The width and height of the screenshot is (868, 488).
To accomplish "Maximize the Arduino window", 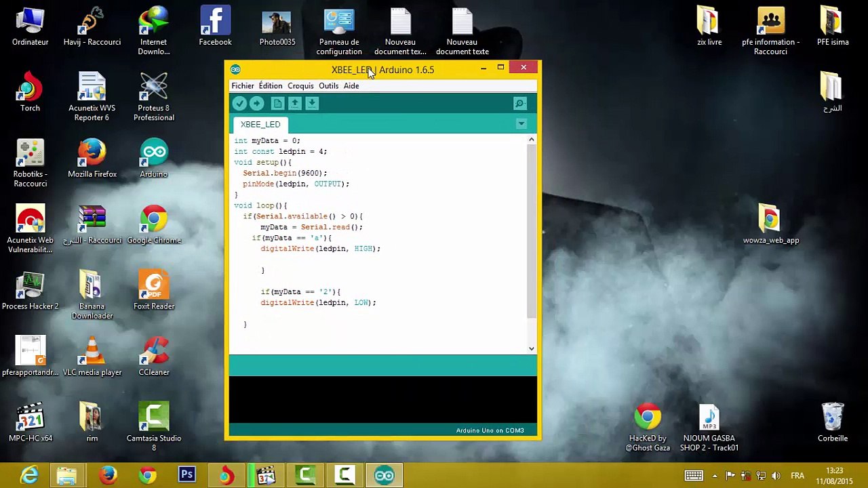I will [x=500, y=68].
